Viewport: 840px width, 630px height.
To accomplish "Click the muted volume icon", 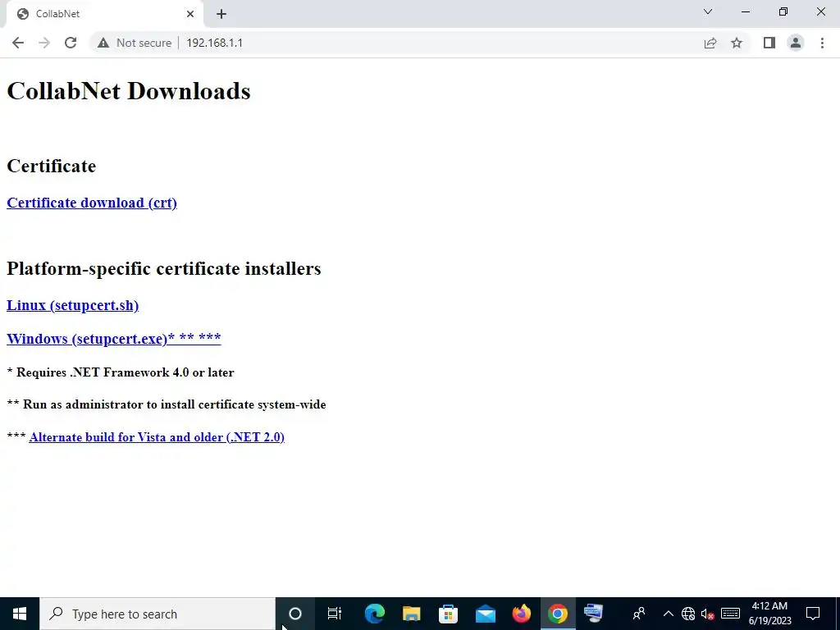I will (708, 614).
